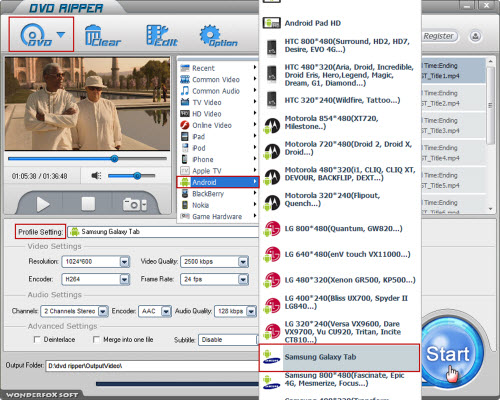
Task: Choose LG 400*240 Bliss profile
Action: (339, 302)
